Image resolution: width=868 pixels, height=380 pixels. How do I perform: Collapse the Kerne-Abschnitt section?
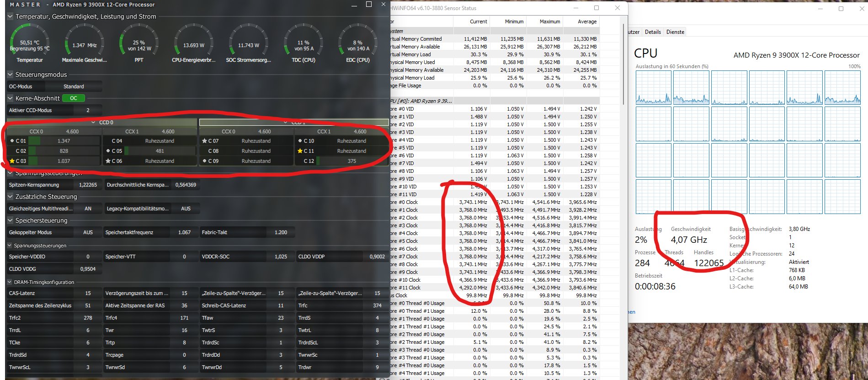[x=10, y=98]
